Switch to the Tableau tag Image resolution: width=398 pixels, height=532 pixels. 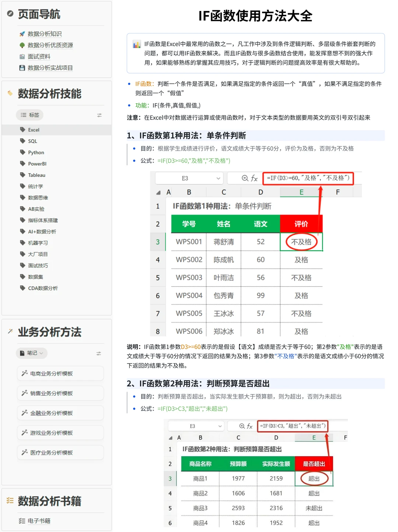(36, 175)
